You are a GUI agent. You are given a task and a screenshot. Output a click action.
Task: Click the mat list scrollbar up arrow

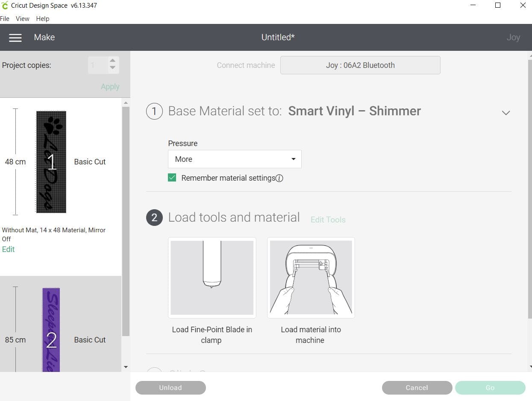coord(126,103)
